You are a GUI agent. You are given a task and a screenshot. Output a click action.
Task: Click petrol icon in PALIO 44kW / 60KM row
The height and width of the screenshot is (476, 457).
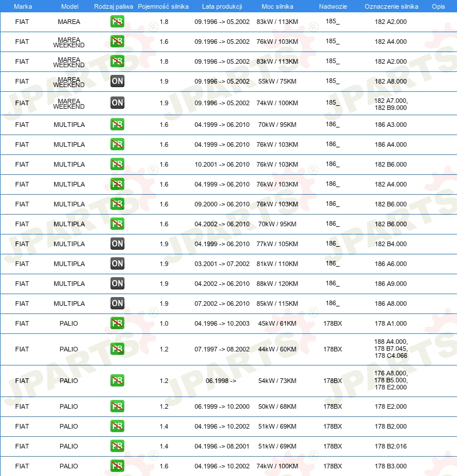(117, 349)
